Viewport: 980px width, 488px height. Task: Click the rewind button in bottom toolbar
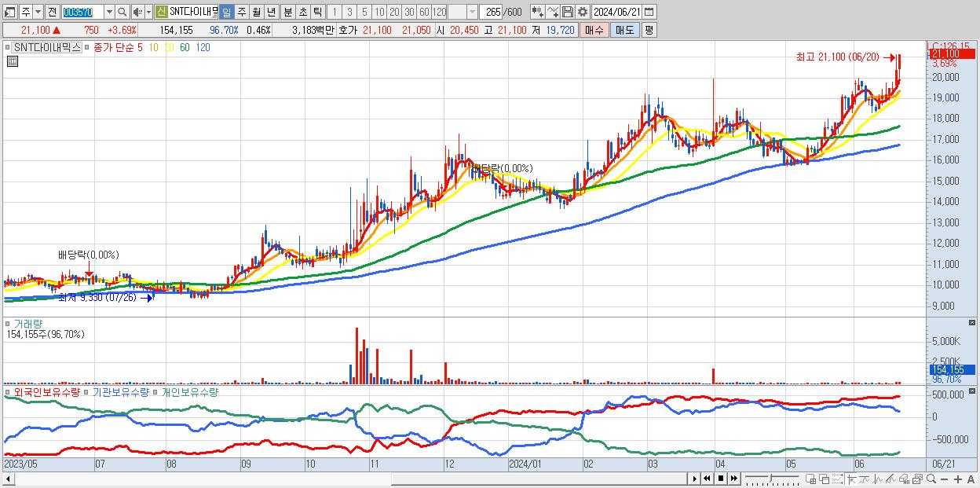pyautogui.click(x=707, y=479)
